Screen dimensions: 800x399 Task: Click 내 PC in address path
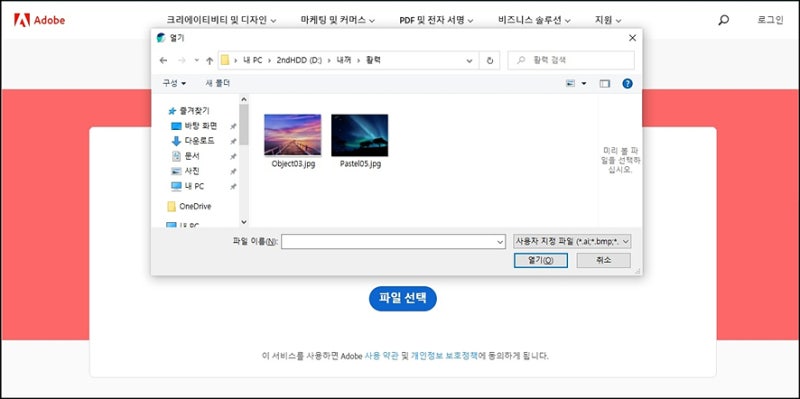tap(253, 60)
